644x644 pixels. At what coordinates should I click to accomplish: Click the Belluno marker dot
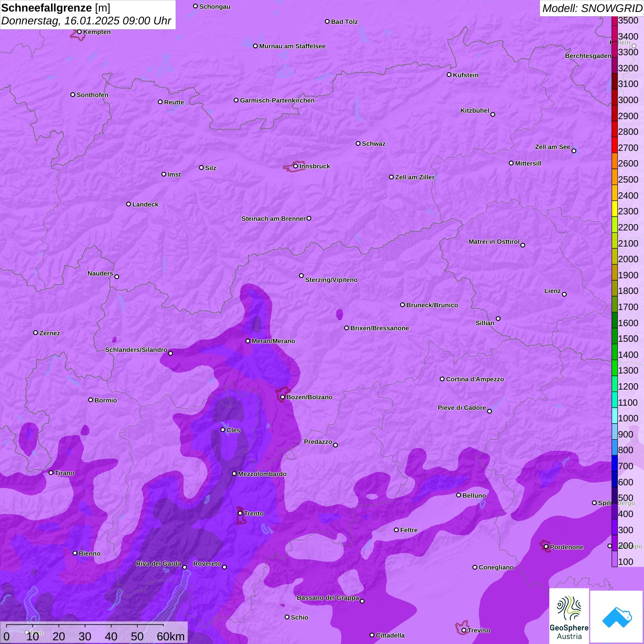459,495
